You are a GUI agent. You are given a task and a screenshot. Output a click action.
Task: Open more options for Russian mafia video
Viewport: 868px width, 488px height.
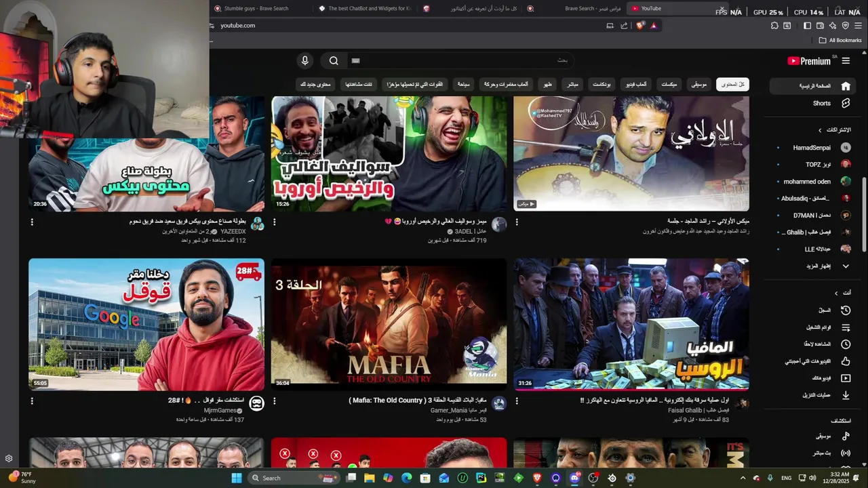pos(517,401)
